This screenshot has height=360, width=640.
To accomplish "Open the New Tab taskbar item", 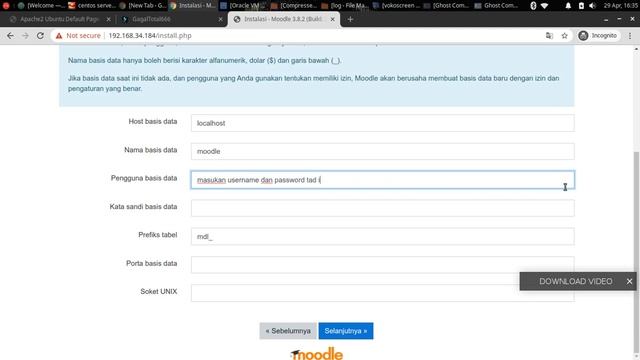I will (x=143, y=6).
